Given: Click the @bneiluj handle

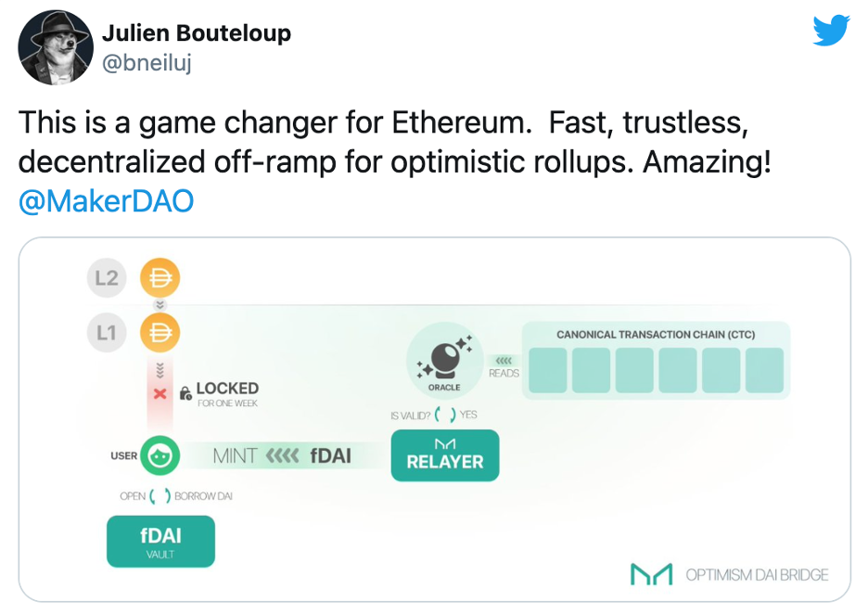Looking at the screenshot, I should tap(147, 63).
